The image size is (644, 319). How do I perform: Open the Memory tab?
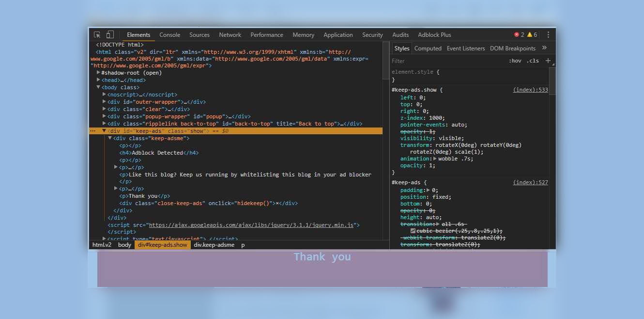pos(304,35)
